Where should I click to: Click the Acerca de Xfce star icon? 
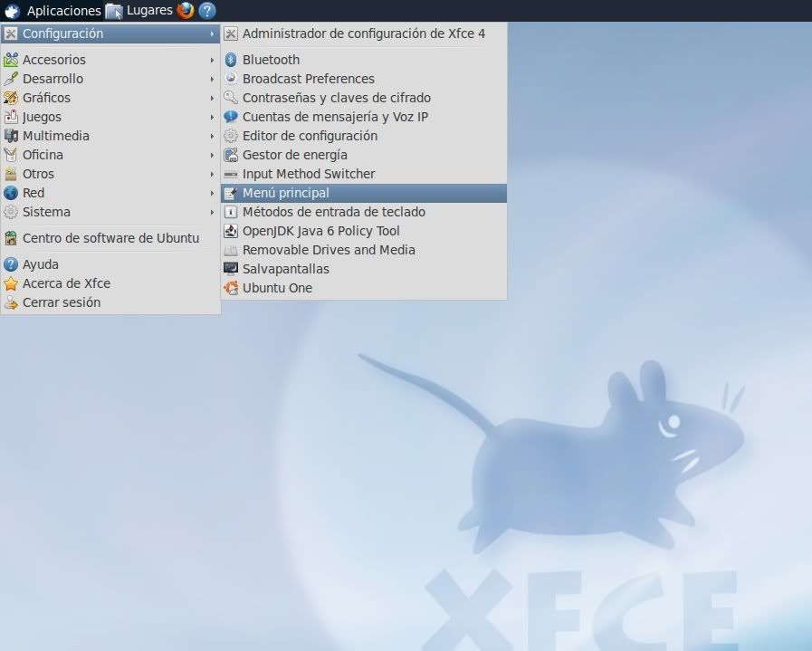(x=11, y=283)
